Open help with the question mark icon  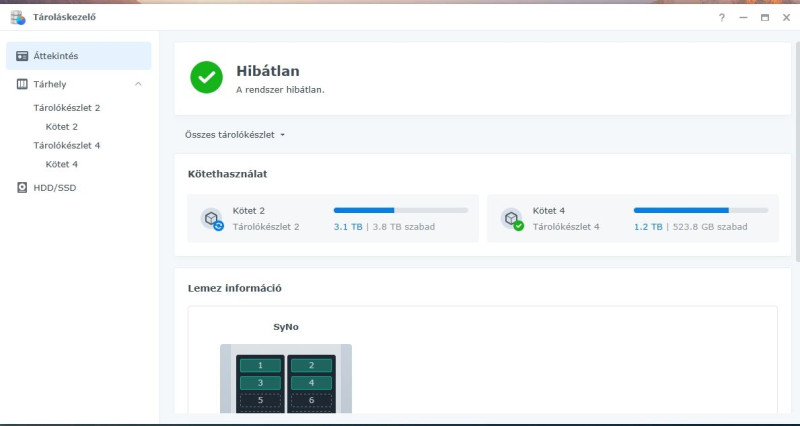(721, 17)
